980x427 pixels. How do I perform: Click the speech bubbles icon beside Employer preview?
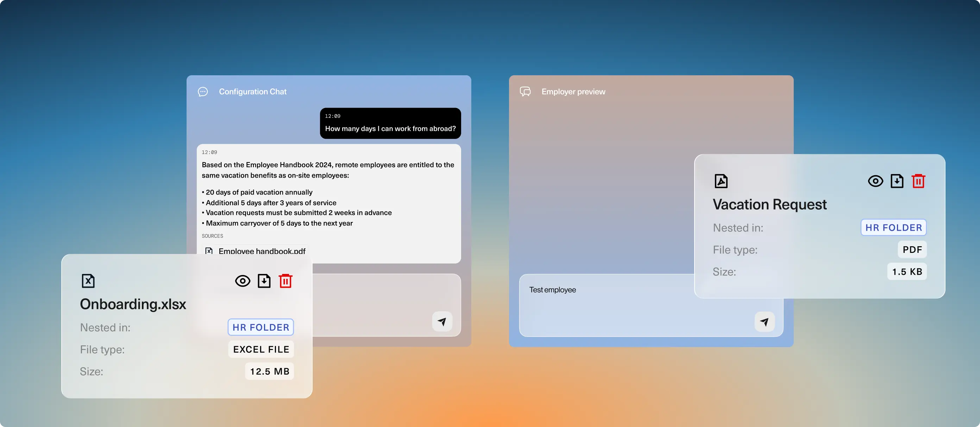coord(526,92)
